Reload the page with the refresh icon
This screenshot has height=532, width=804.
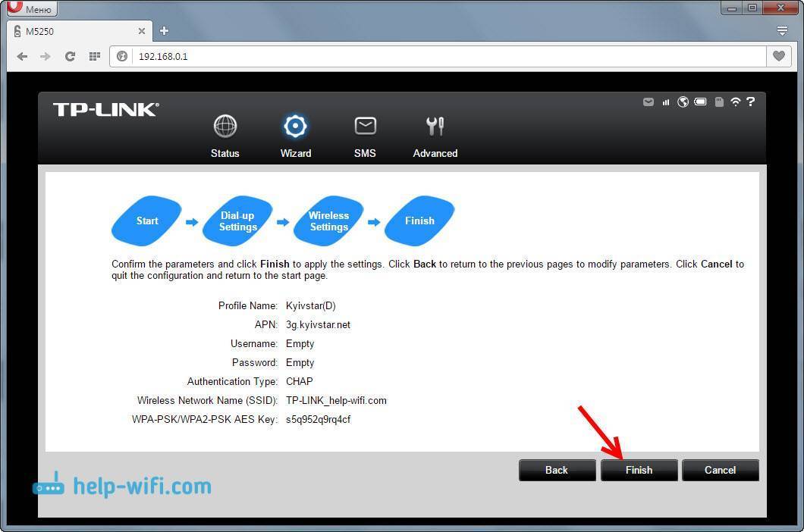pyautogui.click(x=71, y=56)
